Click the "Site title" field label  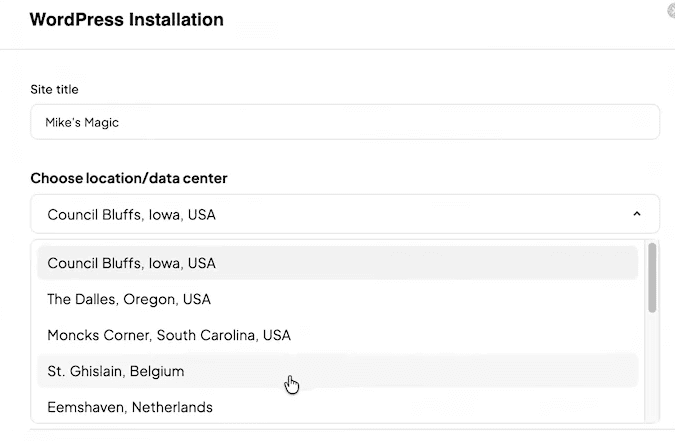coord(54,90)
